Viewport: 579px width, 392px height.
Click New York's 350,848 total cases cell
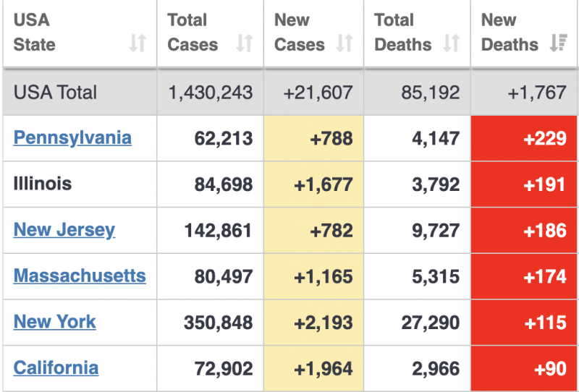pos(210,323)
